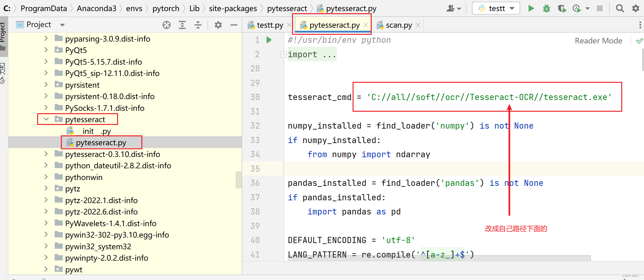This screenshot has width=644, height=280.
Task: Switch to testt.py tab
Action: click(x=266, y=25)
